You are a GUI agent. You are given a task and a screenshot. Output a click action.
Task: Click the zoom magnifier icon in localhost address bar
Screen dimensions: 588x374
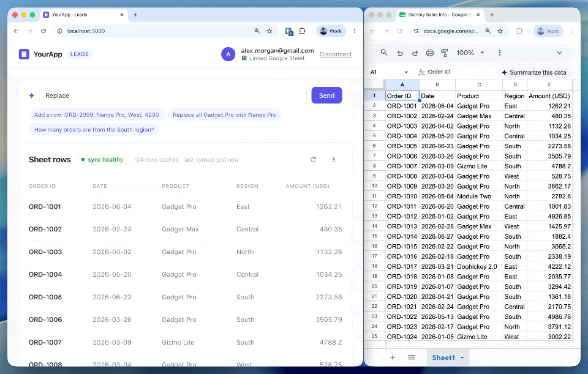pos(257,31)
